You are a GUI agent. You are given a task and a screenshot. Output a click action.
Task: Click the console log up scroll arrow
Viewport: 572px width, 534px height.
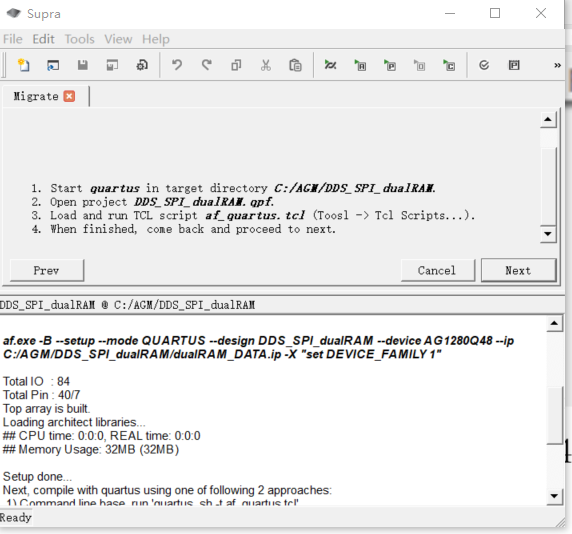[554, 323]
